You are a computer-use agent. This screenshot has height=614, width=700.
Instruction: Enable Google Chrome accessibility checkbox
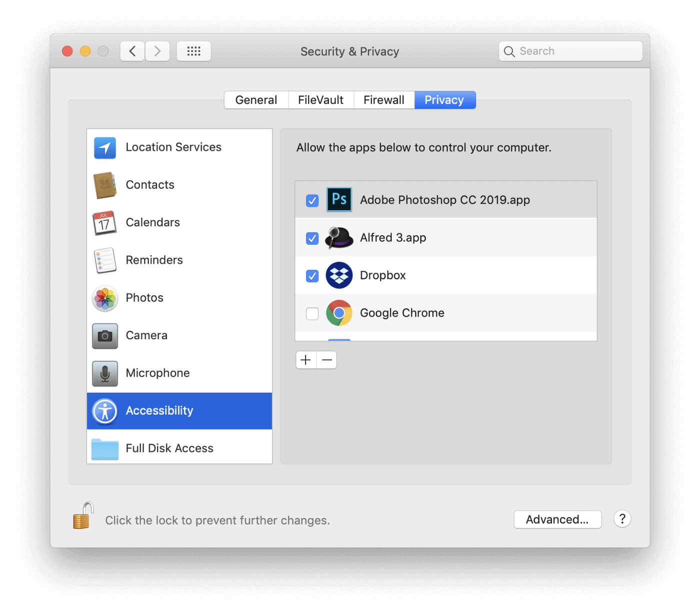[x=312, y=314]
